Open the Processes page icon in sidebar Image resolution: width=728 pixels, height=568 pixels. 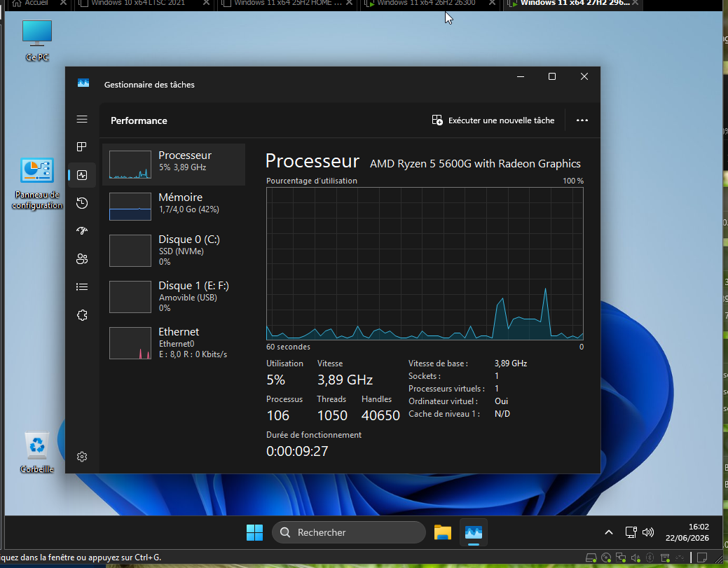pos(82,147)
